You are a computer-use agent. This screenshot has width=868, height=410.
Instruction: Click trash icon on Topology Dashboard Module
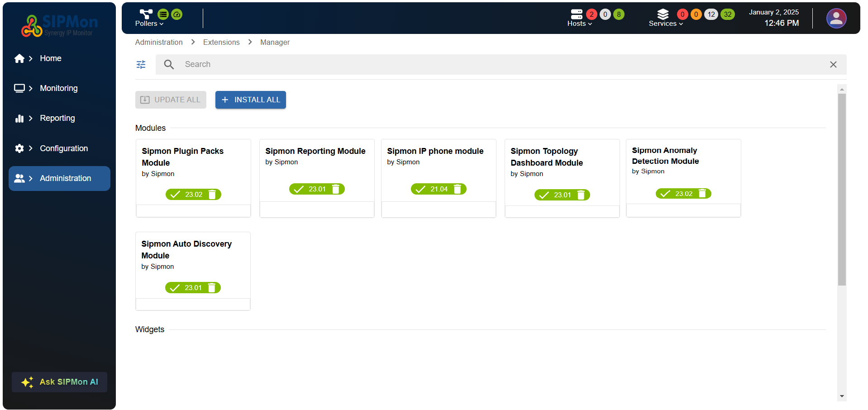click(x=581, y=195)
